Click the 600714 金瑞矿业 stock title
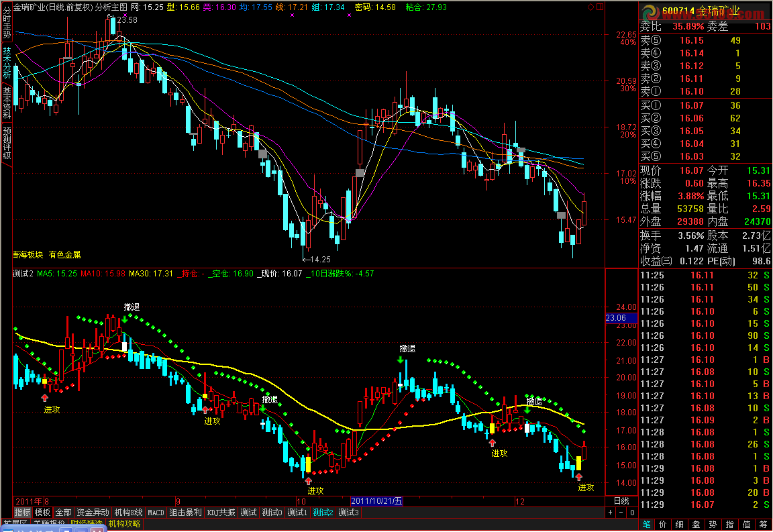Screen dimensions: 773x532 click(x=701, y=11)
